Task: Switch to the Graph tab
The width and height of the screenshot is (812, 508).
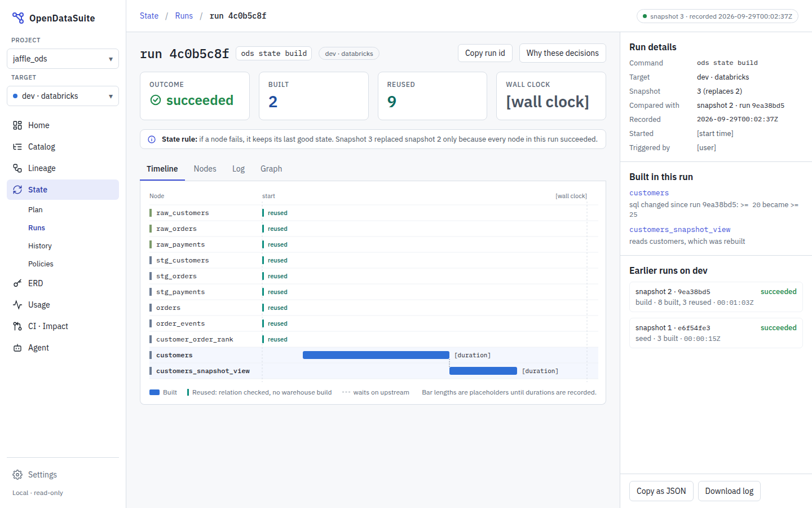Action: pyautogui.click(x=271, y=169)
